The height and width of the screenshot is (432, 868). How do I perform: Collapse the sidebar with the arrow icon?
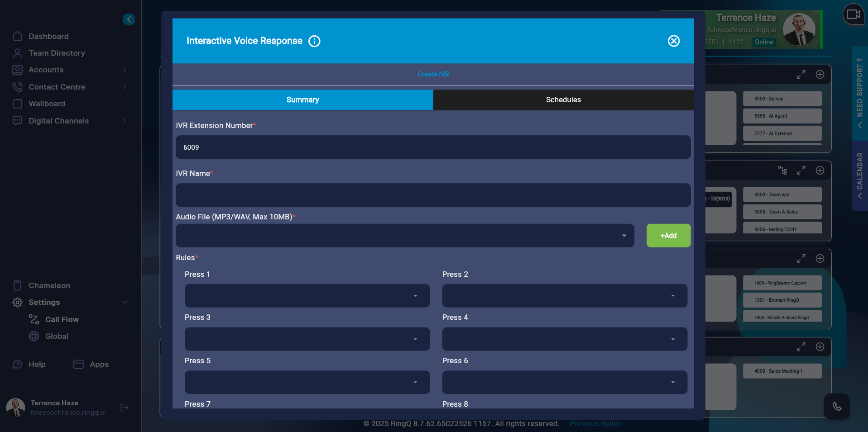point(129,19)
